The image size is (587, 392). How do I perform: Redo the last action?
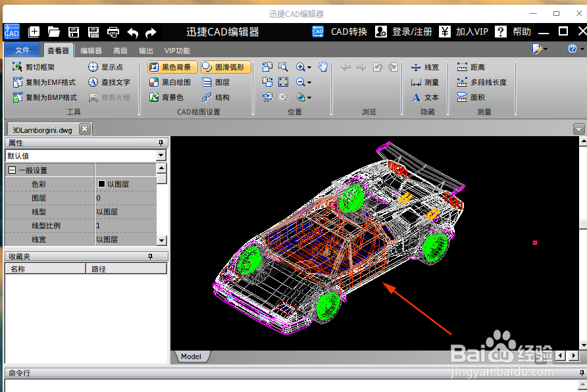tap(151, 33)
